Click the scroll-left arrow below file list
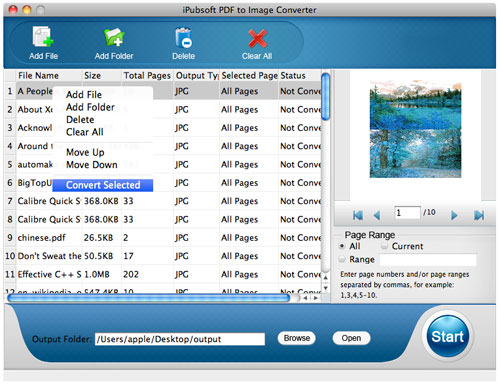 305,298
